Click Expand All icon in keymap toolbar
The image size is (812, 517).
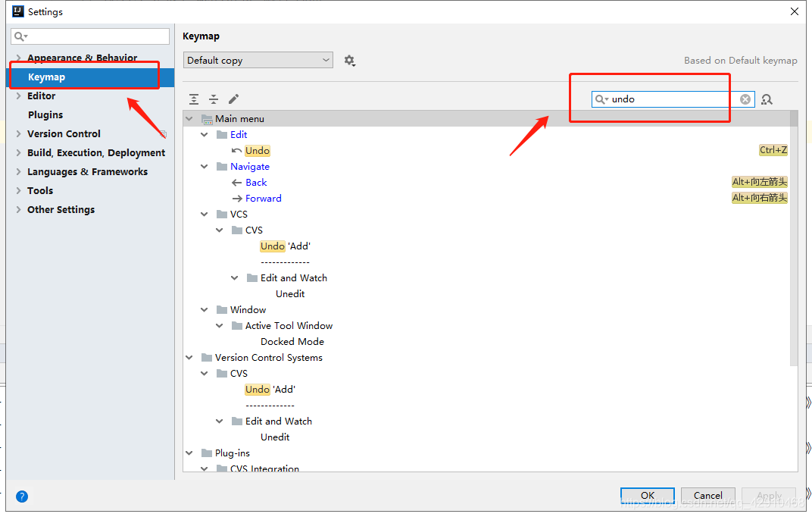(194, 99)
